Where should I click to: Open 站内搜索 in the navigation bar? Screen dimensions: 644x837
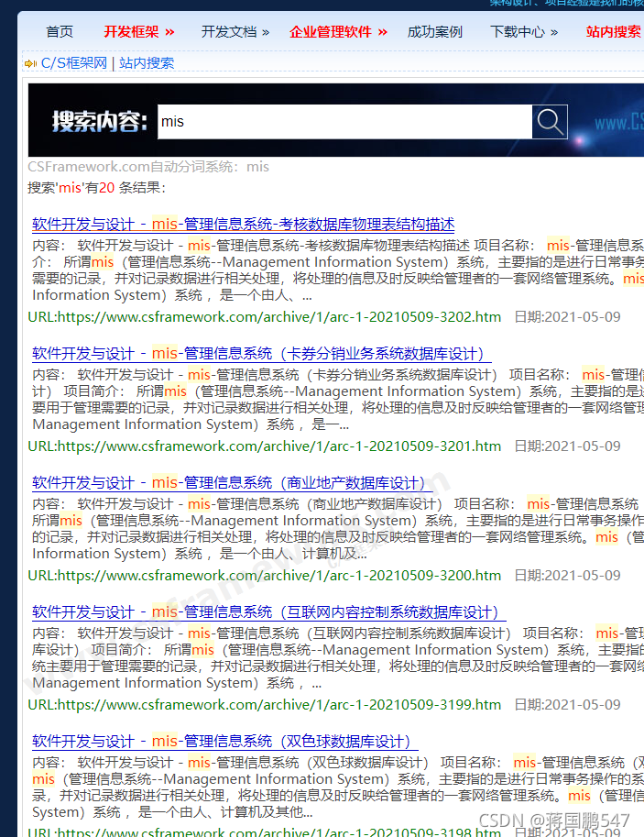click(x=614, y=31)
